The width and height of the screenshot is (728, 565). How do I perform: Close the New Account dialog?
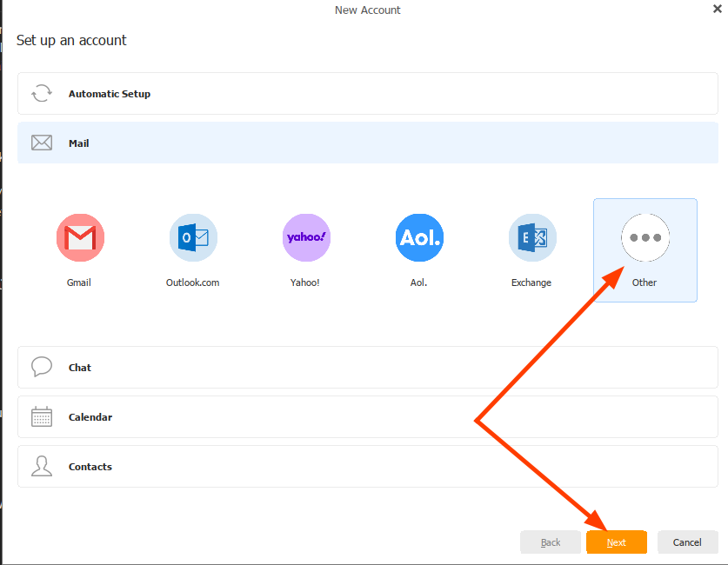(x=718, y=9)
